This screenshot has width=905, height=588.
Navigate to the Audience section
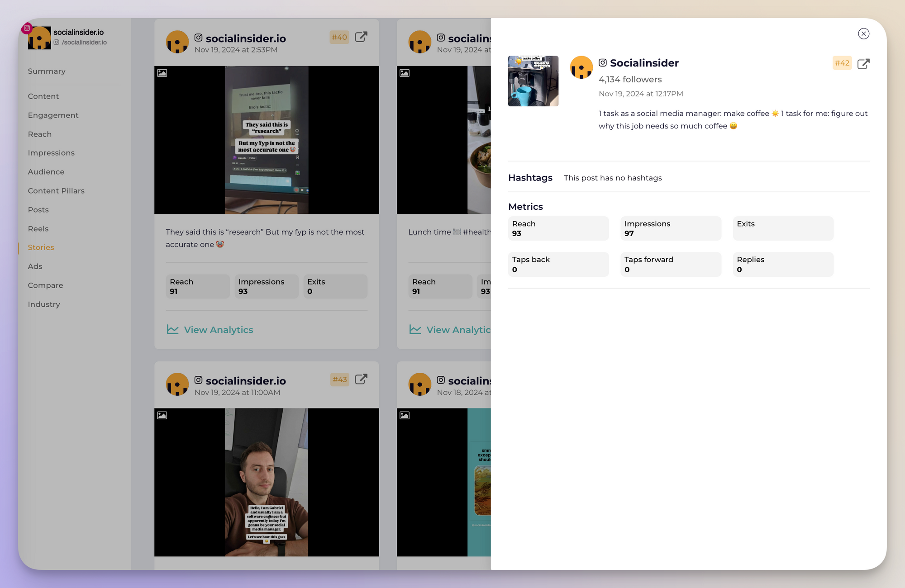[46, 171]
